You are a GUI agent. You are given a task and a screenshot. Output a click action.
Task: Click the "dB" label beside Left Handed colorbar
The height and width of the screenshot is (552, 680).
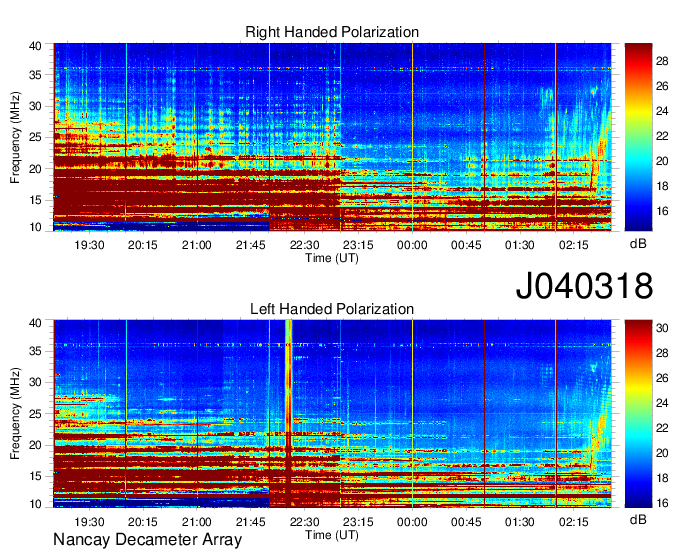tap(638, 519)
